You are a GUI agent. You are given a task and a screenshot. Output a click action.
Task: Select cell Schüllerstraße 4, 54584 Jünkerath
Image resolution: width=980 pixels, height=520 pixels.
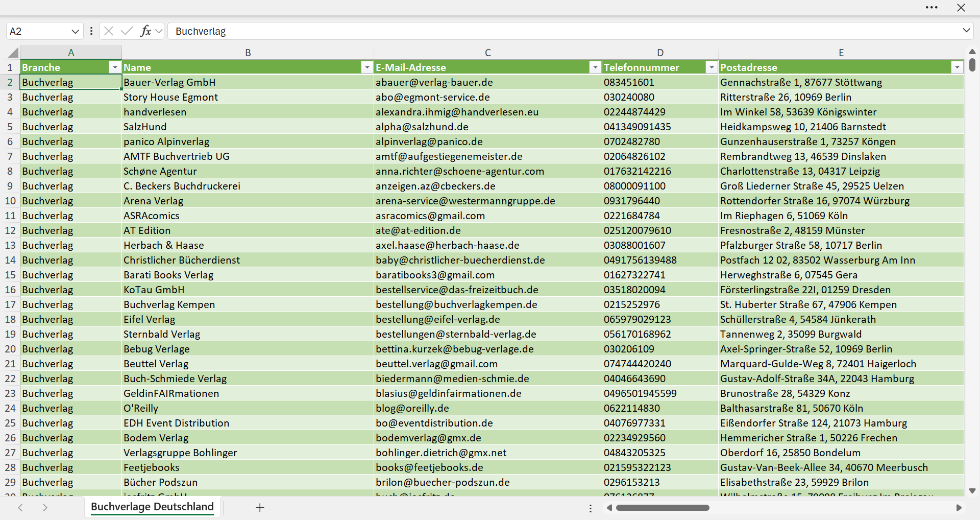[841, 319]
